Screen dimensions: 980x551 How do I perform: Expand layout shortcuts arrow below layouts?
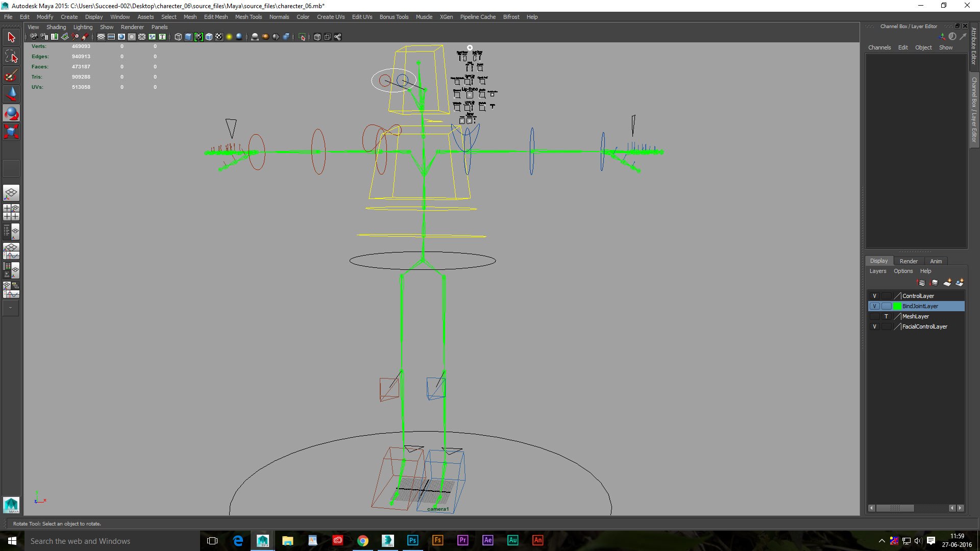click(11, 308)
